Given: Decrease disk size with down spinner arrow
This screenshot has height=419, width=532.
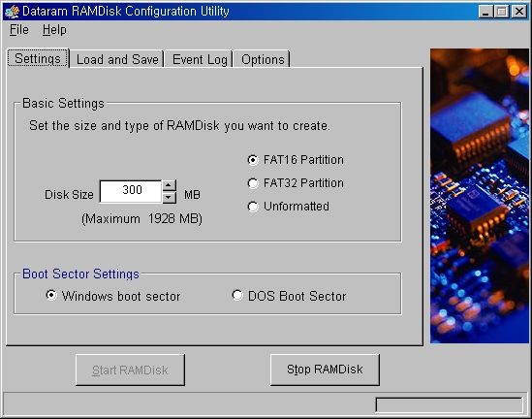Looking at the screenshot, I should click(169, 197).
